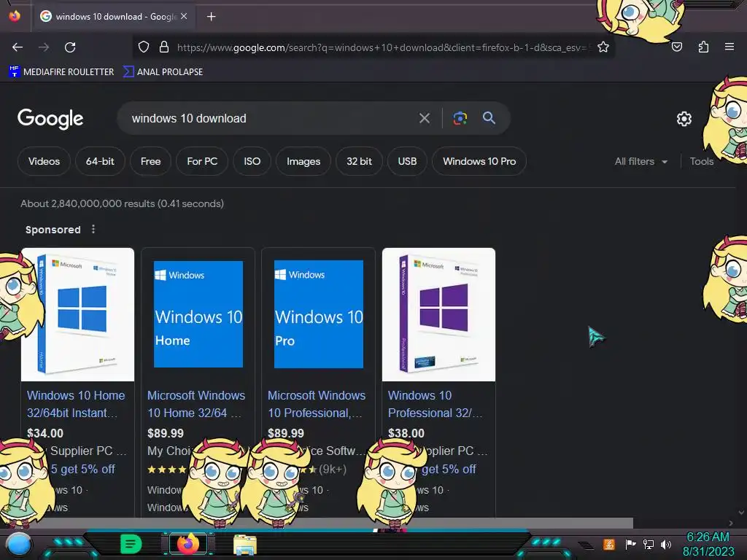Open File Explorer from the taskbar
This screenshot has width=747, height=560.
pos(245,545)
